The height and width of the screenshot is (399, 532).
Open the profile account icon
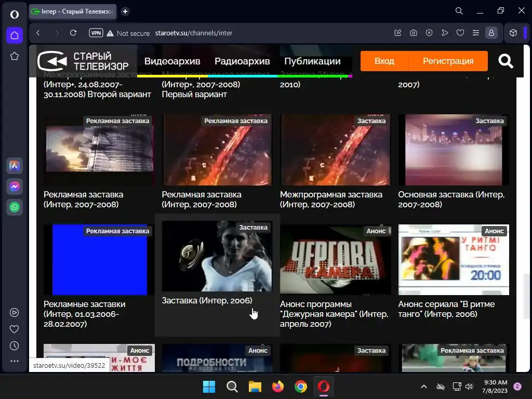click(491, 33)
